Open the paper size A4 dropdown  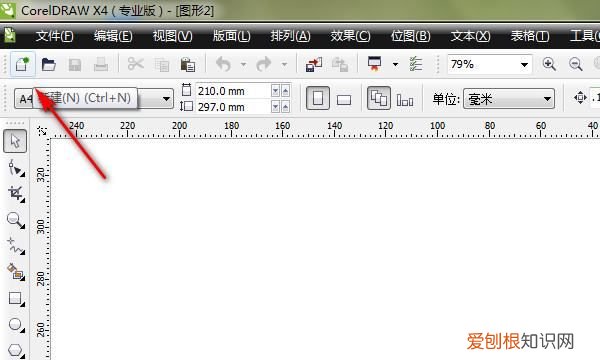(x=166, y=99)
